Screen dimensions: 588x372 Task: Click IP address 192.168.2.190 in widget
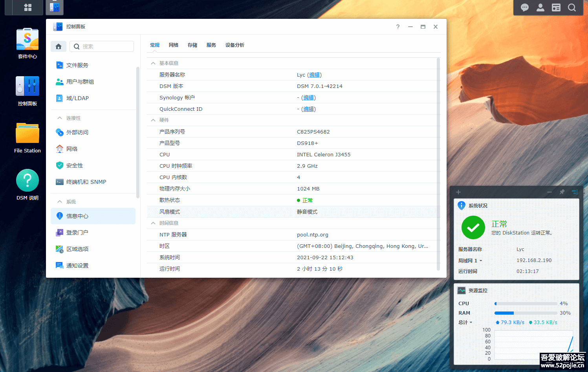pyautogui.click(x=534, y=260)
